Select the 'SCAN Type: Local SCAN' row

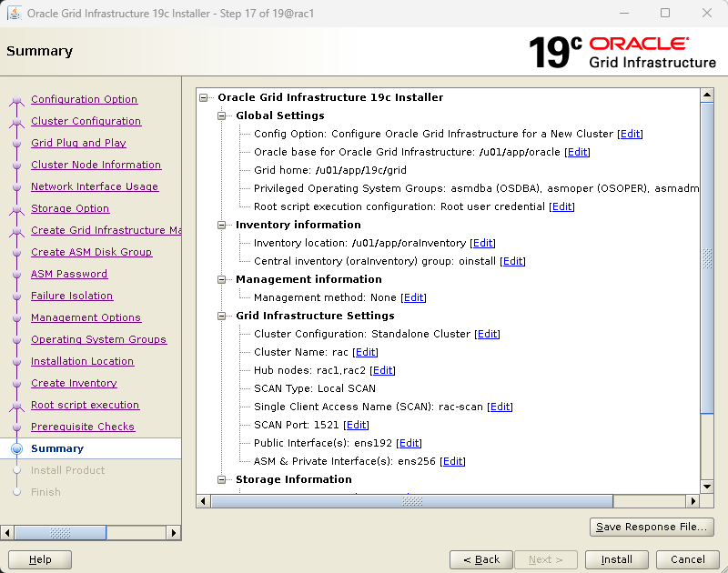pyautogui.click(x=315, y=388)
